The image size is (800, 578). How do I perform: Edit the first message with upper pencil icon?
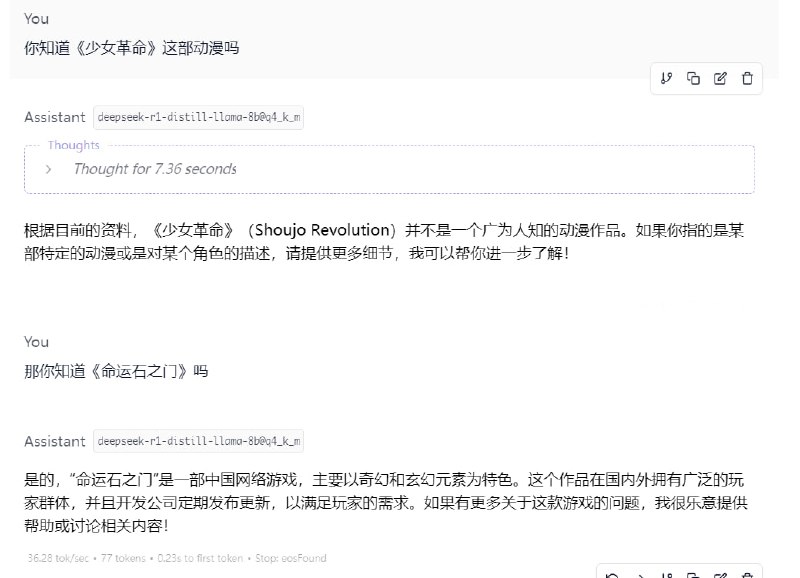click(x=720, y=79)
